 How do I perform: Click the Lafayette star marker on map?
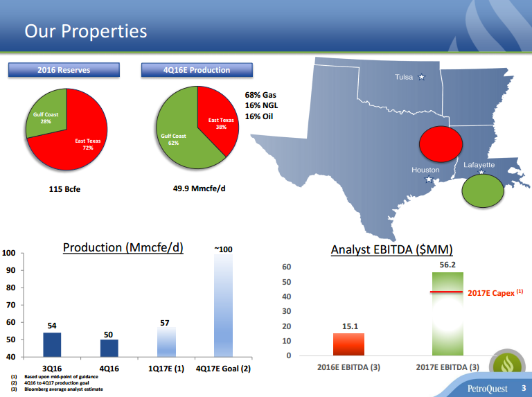[481, 173]
